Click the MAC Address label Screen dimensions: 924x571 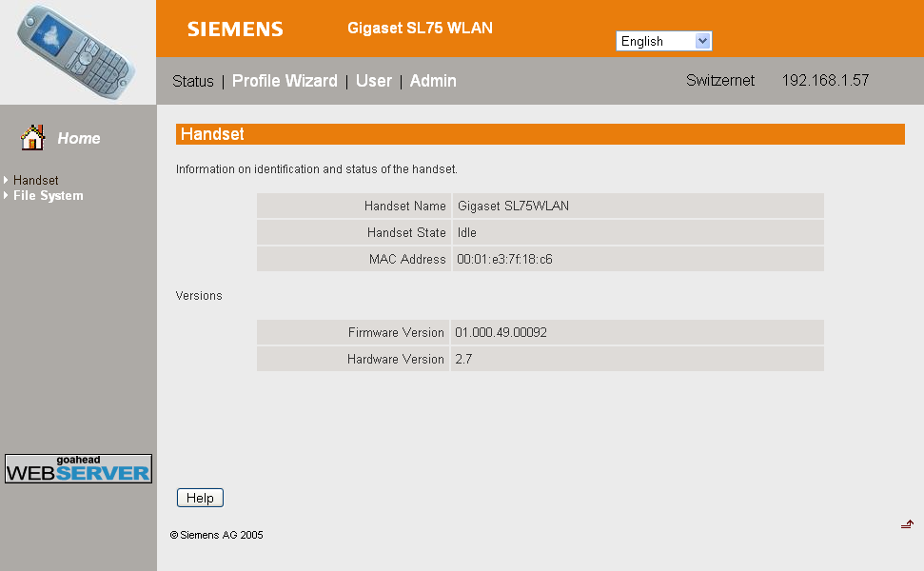(408, 259)
